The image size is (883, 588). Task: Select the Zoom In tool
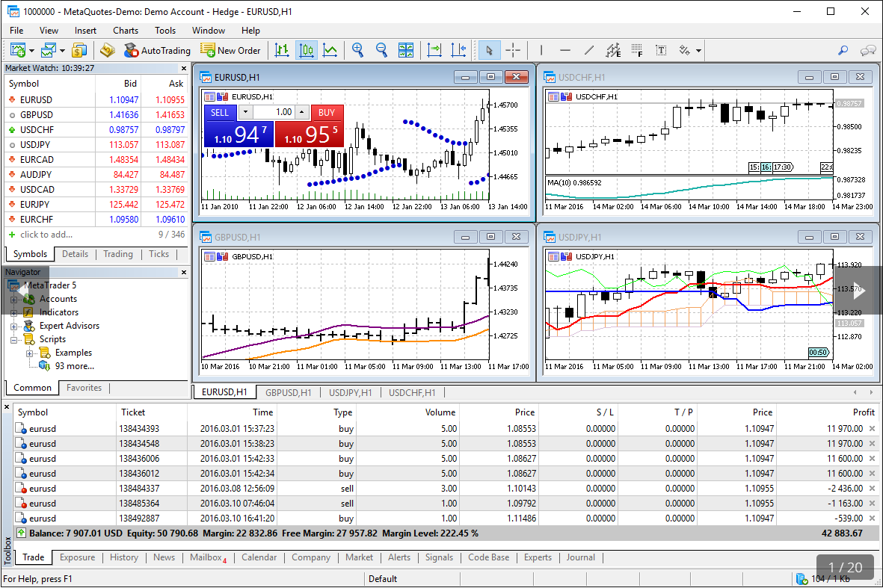coord(358,50)
